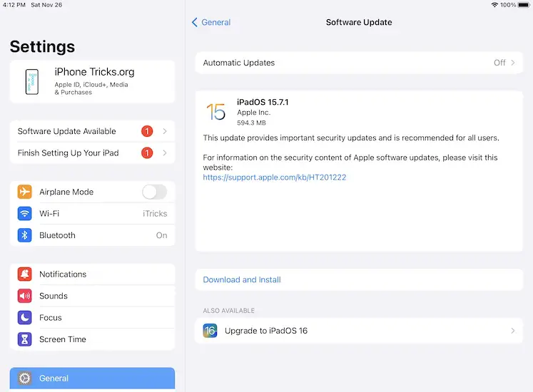
Task: Select the Focus moon icon
Action: click(x=25, y=318)
